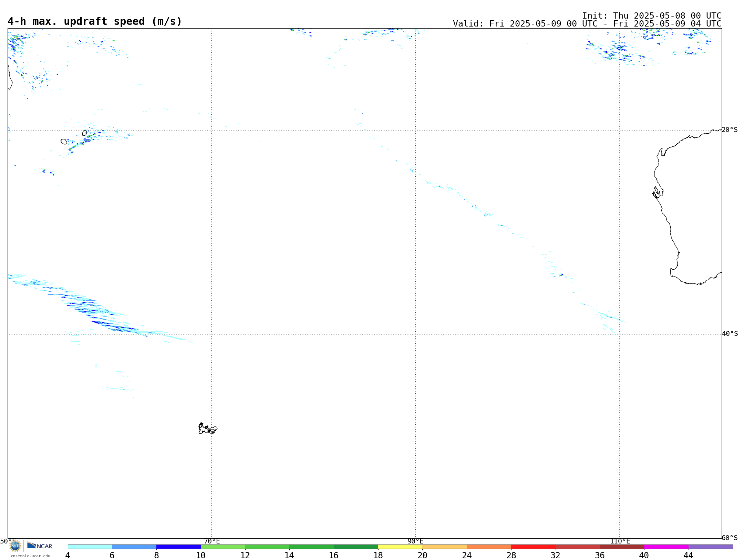The image size is (744, 560).
Task: Click the Réunion island outline on the map
Action: [64, 142]
